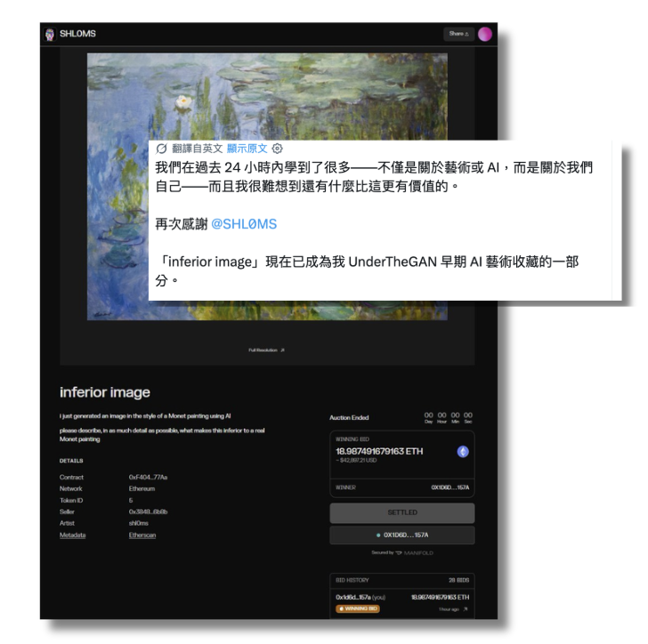Click the Contract label
The width and height of the screenshot is (648, 644).
pyautogui.click(x=71, y=477)
